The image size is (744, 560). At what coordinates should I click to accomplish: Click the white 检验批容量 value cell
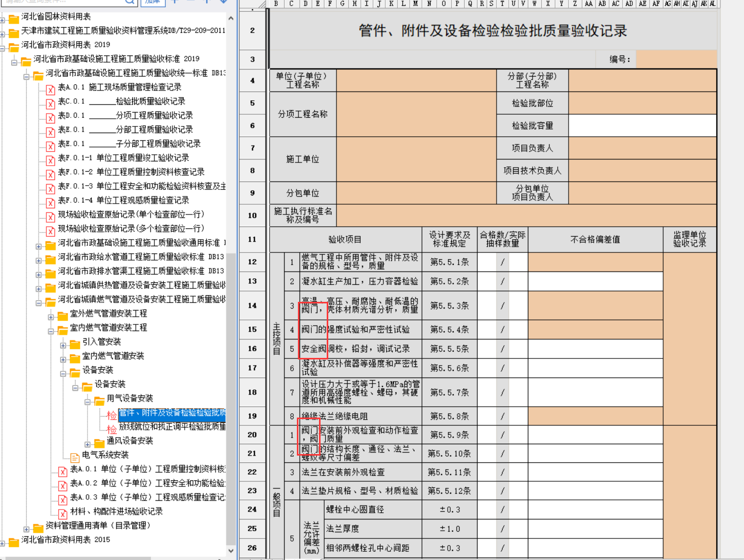642,125
